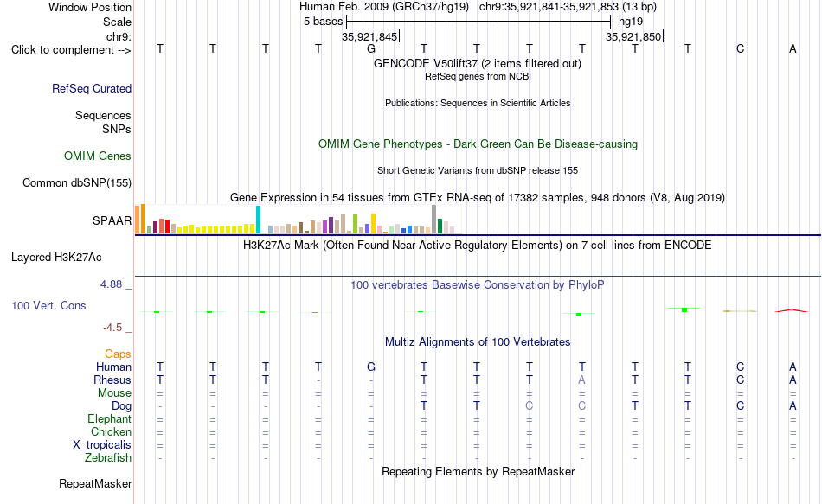This screenshot has width=822, height=504.
Task: Click the 35,921,850 position marker
Action: pos(634,36)
